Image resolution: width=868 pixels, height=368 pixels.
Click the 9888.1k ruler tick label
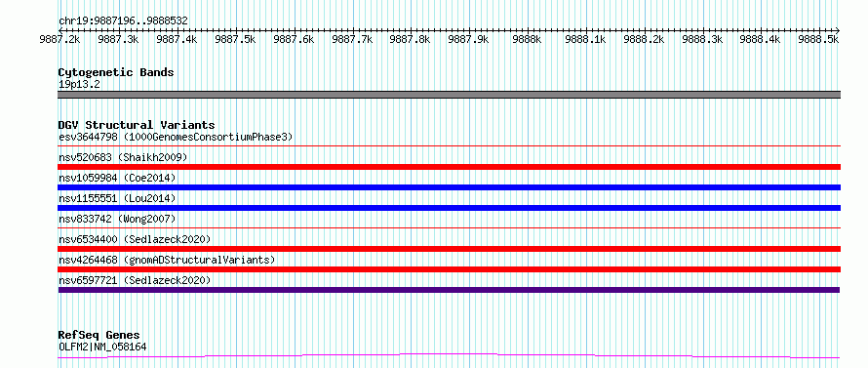(586, 39)
